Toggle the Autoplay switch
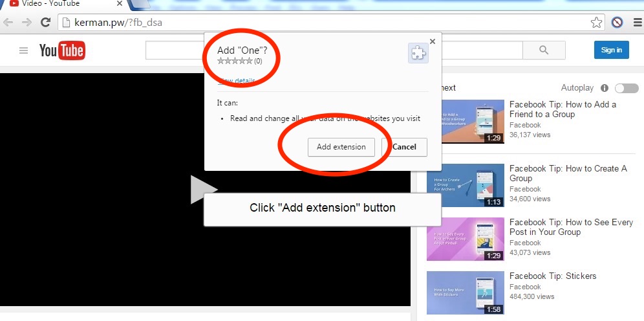 tap(627, 88)
